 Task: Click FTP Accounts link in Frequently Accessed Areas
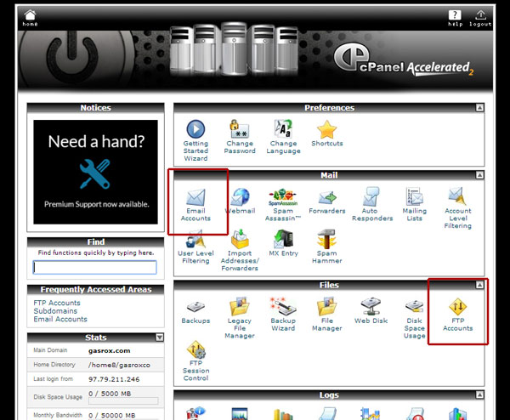[57, 303]
